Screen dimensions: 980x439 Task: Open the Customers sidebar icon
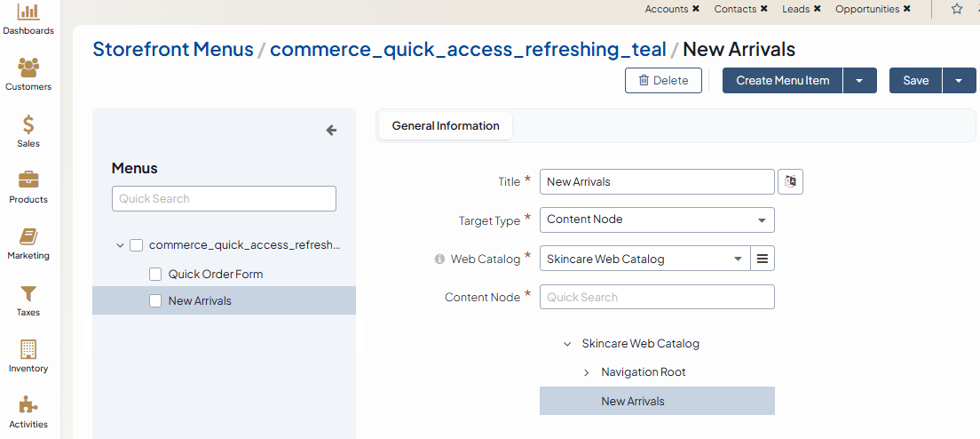pyautogui.click(x=28, y=68)
